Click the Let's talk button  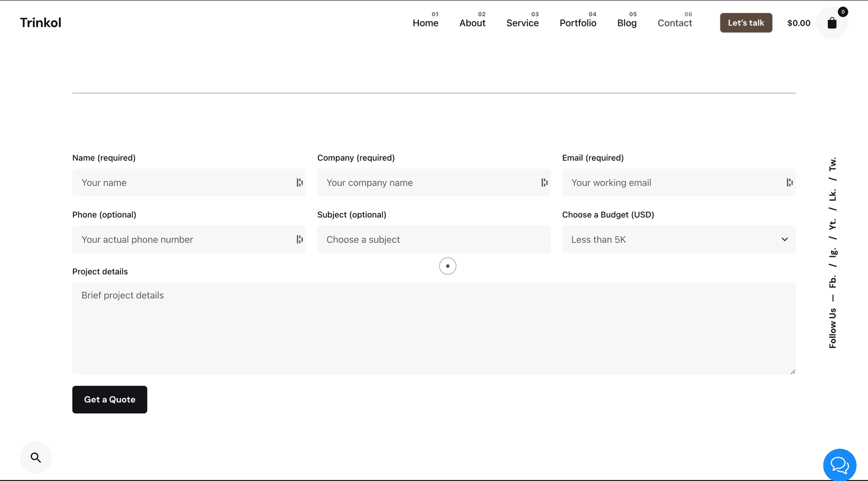pos(746,23)
